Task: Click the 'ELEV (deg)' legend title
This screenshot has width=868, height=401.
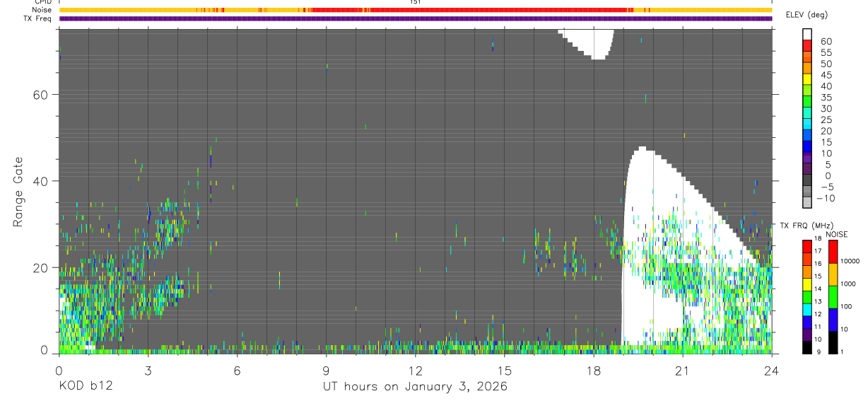Action: (807, 14)
